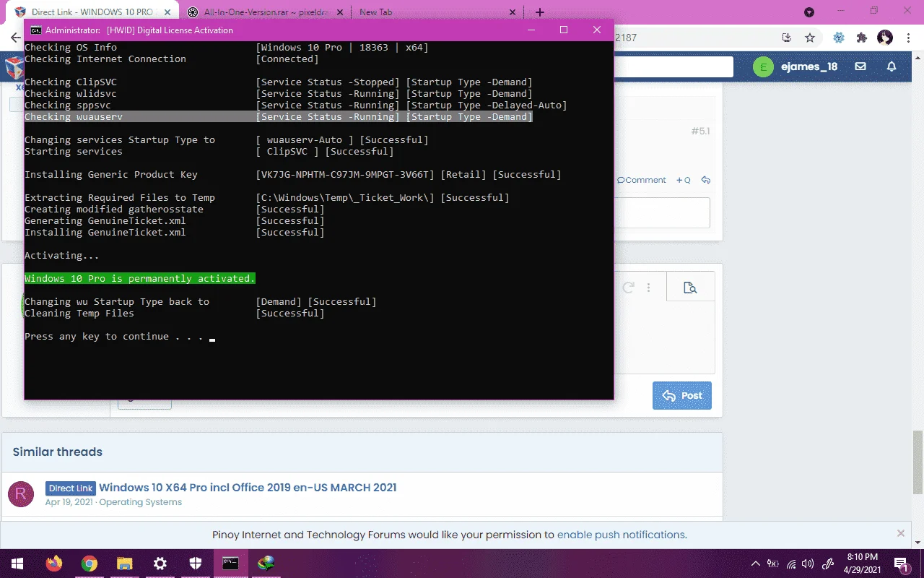Click Direct Link prefix label

coord(71,488)
